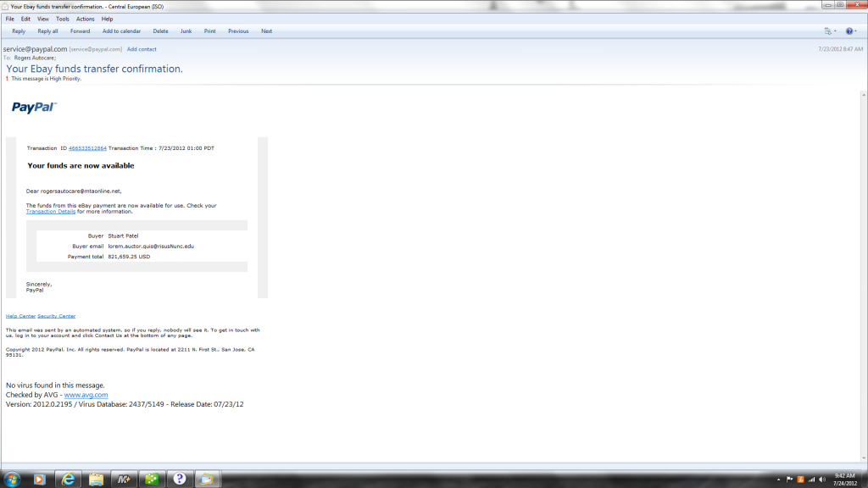Click sender address service@paypal.com
The width and height of the screenshot is (868, 488).
[x=35, y=49]
